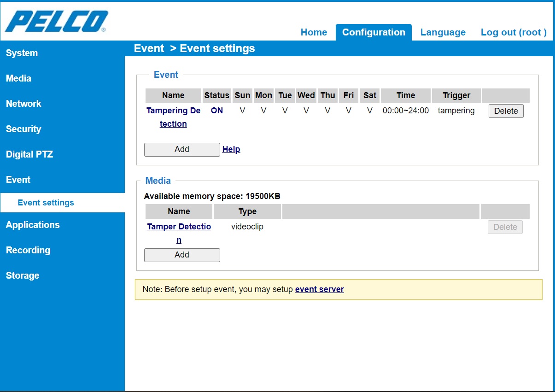
Task: Open the Help page for events
Action: pyautogui.click(x=231, y=149)
